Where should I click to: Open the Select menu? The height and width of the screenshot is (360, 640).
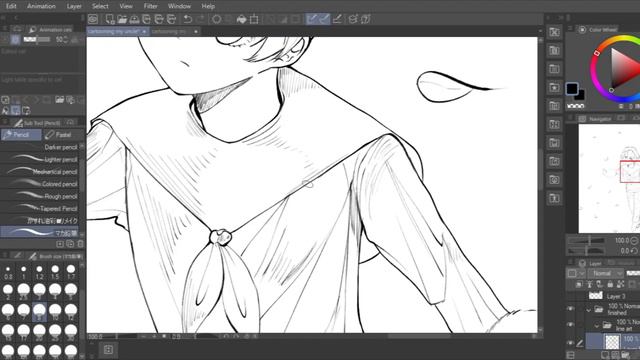click(100, 6)
